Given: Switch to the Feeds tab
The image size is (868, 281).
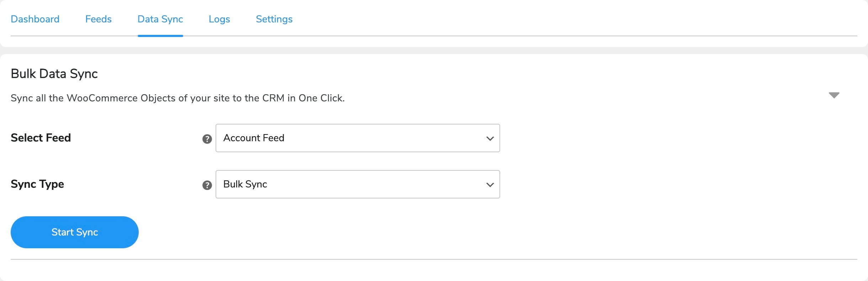Looking at the screenshot, I should click(x=98, y=19).
